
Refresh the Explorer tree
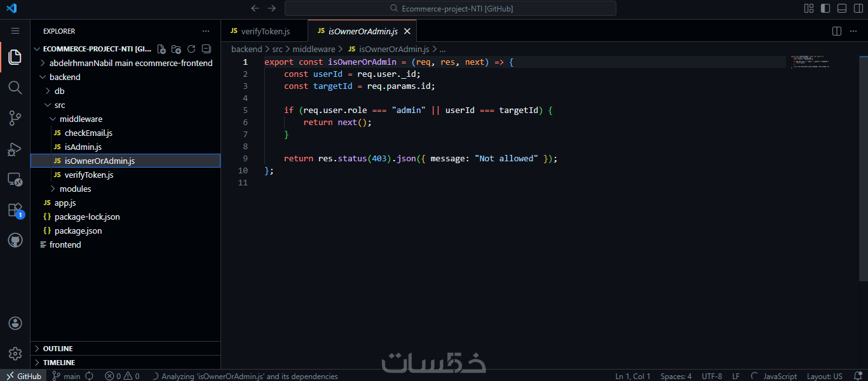point(191,49)
